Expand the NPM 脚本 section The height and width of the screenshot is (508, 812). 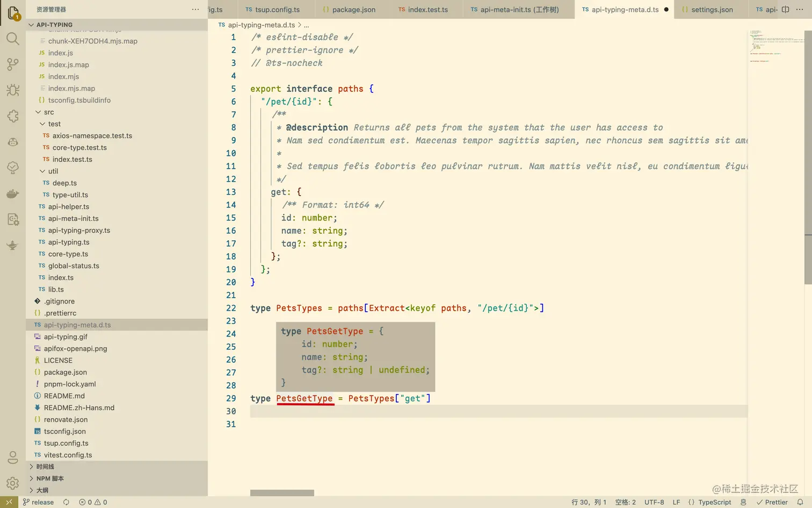coord(117,478)
